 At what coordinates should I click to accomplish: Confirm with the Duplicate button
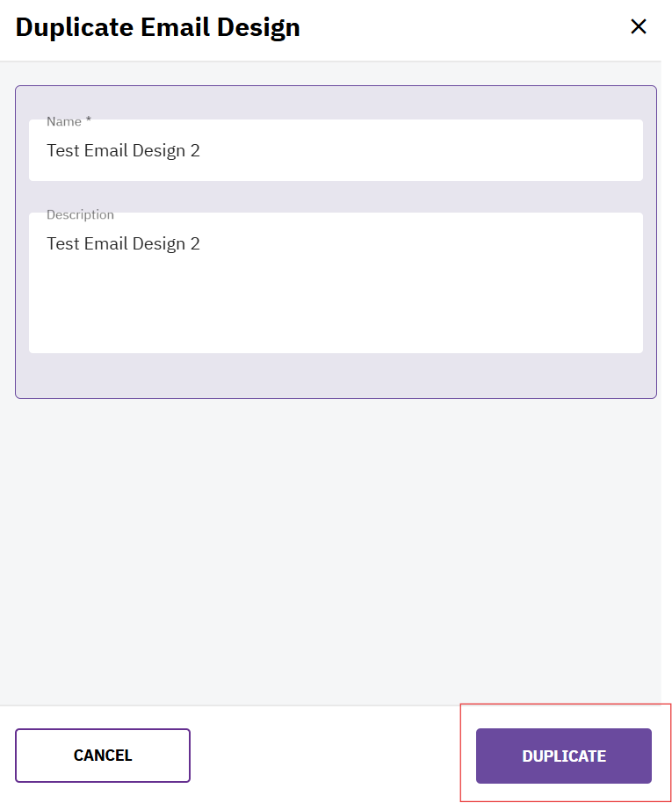pyautogui.click(x=563, y=756)
